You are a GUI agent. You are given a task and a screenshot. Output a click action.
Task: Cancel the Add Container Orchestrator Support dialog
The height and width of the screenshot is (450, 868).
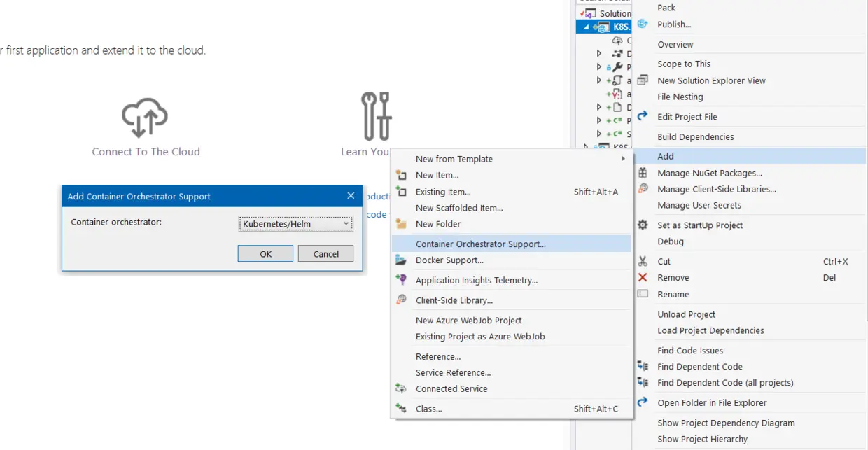point(325,253)
